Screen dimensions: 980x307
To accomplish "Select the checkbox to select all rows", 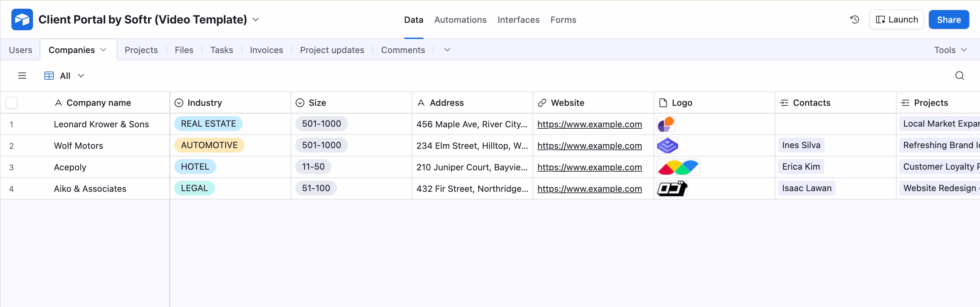I will pyautogui.click(x=12, y=102).
